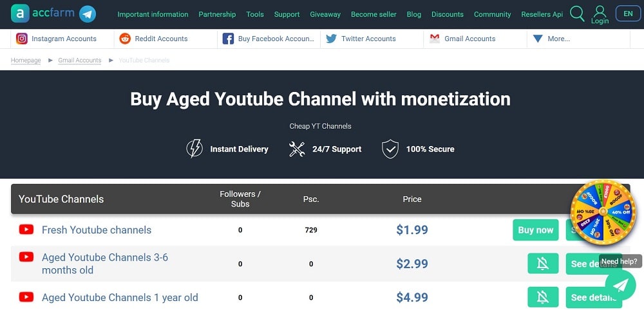Click the Followers / Subs column header
The height and width of the screenshot is (310, 644).
[x=240, y=199]
